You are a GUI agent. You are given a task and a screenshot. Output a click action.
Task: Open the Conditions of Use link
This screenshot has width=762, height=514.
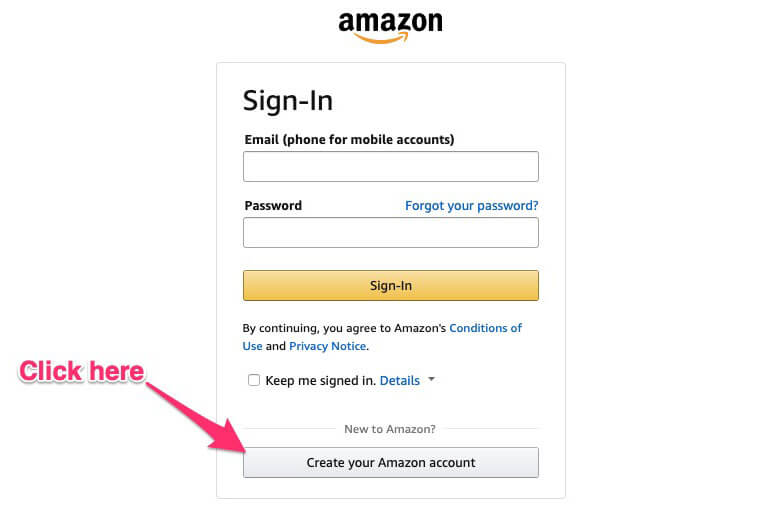[485, 328]
